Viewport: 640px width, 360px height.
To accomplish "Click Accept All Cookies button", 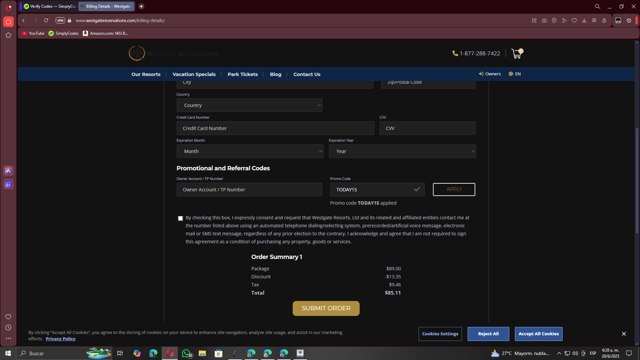I will click(538, 334).
